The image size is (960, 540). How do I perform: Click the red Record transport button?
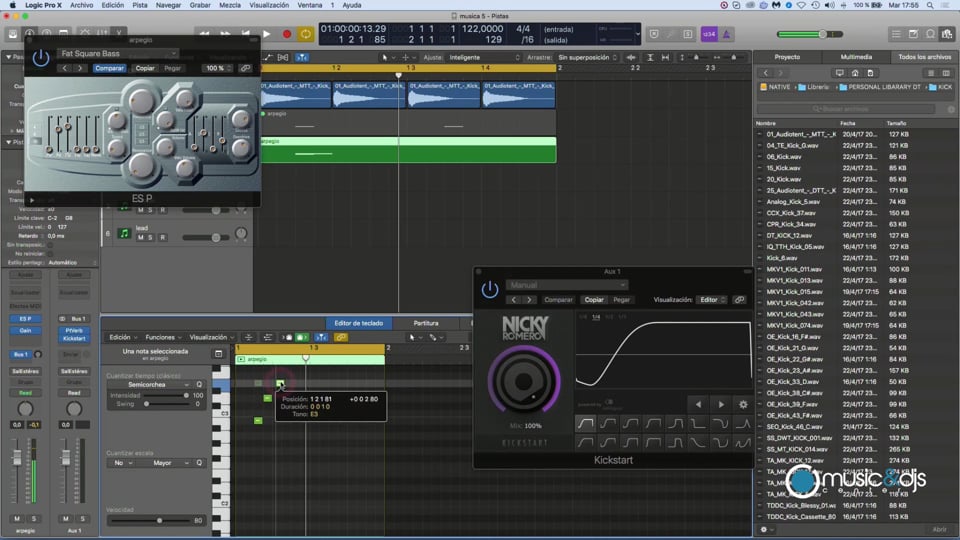pos(287,34)
